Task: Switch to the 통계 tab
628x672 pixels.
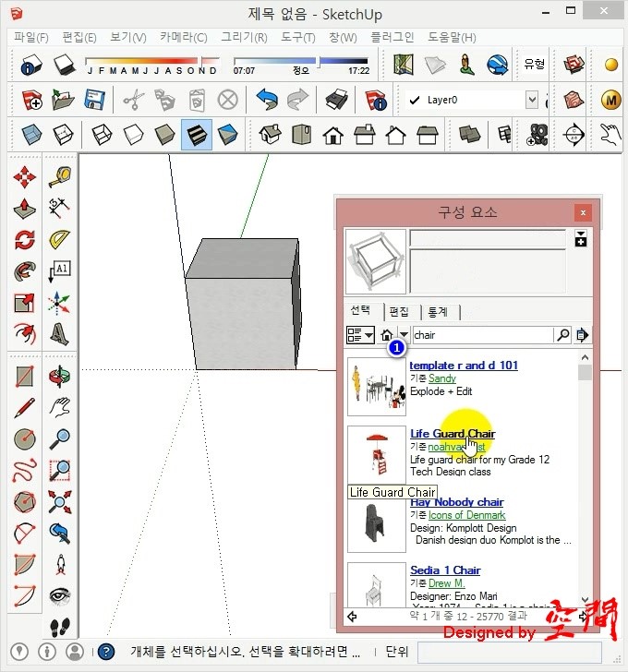Action: point(438,312)
